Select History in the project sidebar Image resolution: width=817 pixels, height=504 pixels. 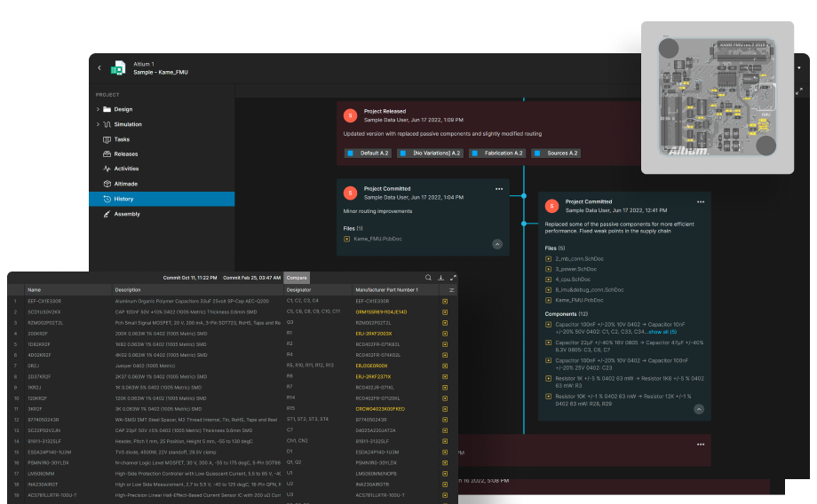pyautogui.click(x=162, y=199)
